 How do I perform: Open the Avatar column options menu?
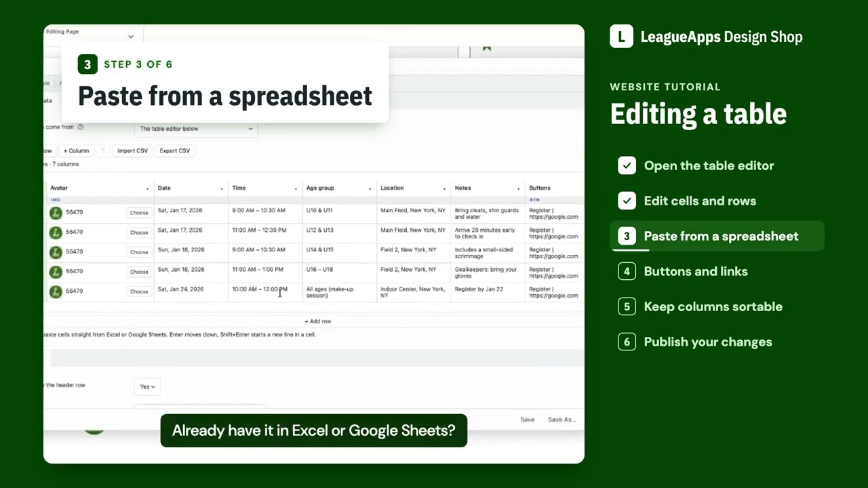click(147, 188)
